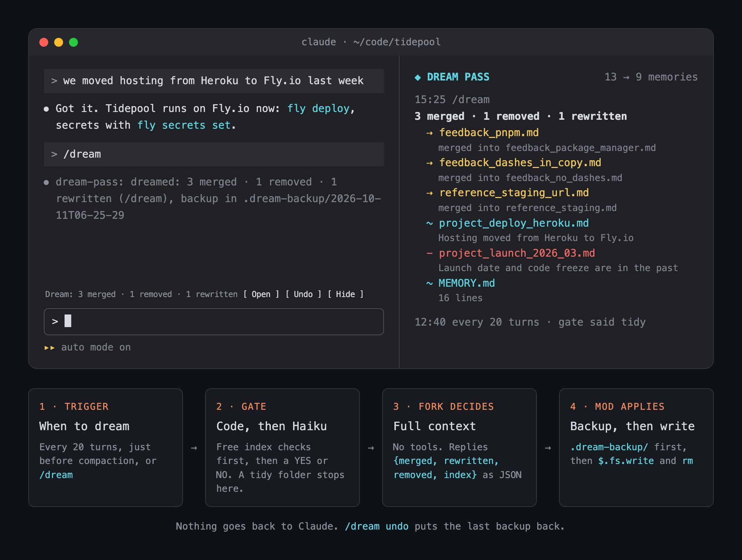Image resolution: width=742 pixels, height=560 pixels.
Task: Toggle the auto mode on indicator
Action: pyautogui.click(x=88, y=347)
